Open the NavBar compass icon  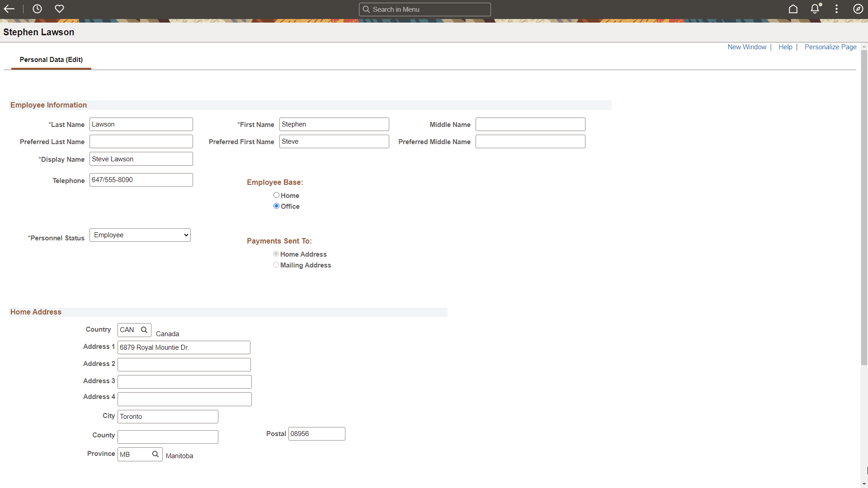[858, 9]
